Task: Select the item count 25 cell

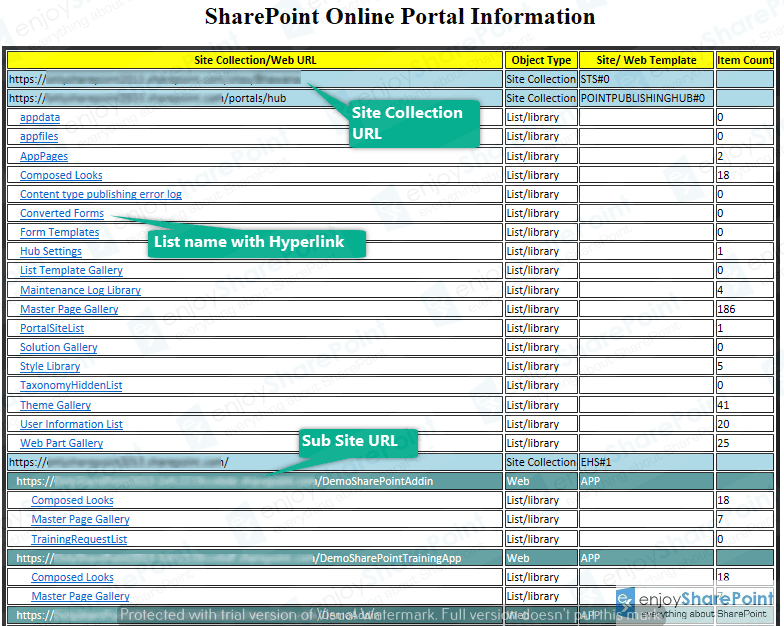Action: point(744,443)
